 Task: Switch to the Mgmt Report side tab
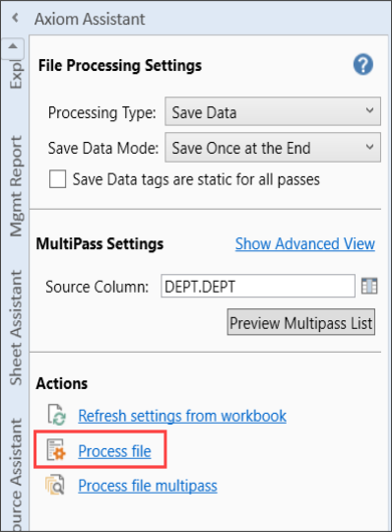coord(16,186)
